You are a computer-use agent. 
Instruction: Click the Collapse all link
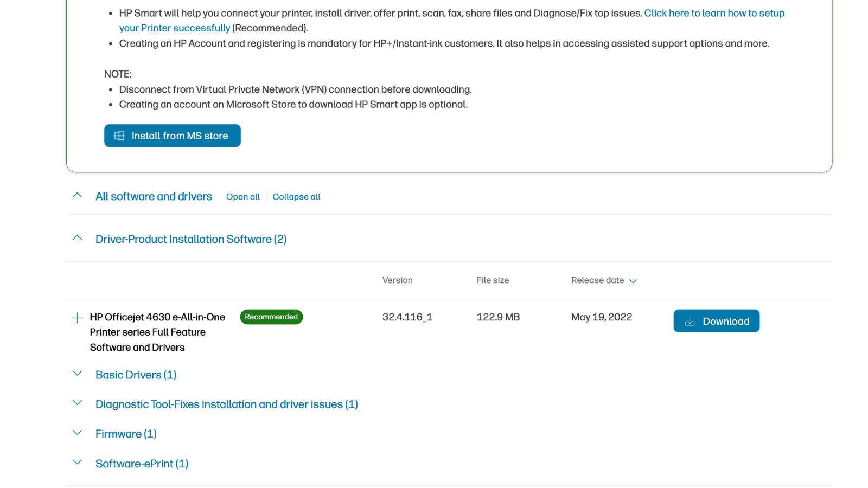click(x=296, y=197)
